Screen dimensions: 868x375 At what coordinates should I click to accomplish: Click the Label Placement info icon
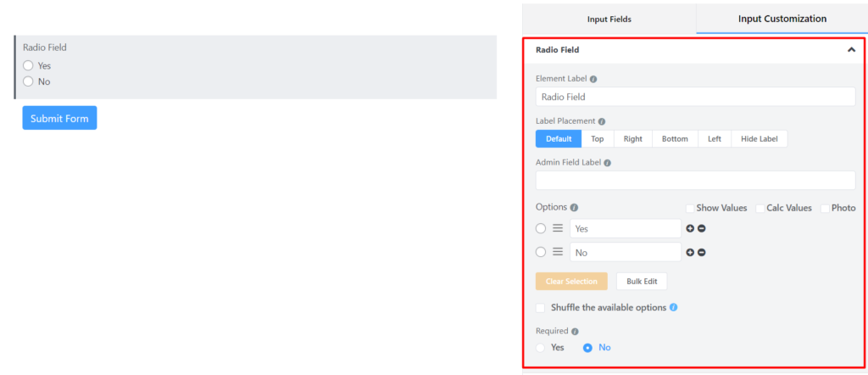[602, 121]
